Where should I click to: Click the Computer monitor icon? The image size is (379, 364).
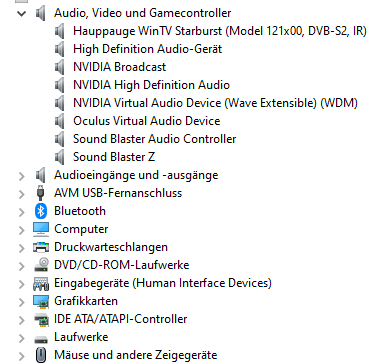41,229
